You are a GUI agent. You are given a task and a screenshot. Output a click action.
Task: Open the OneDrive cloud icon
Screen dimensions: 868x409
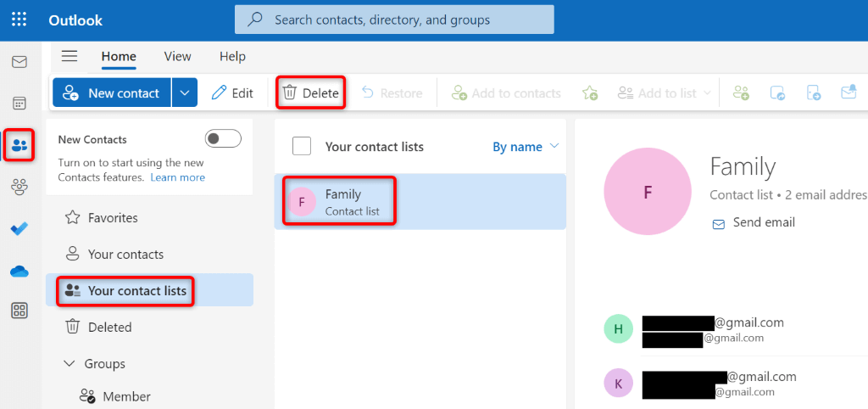[19, 271]
